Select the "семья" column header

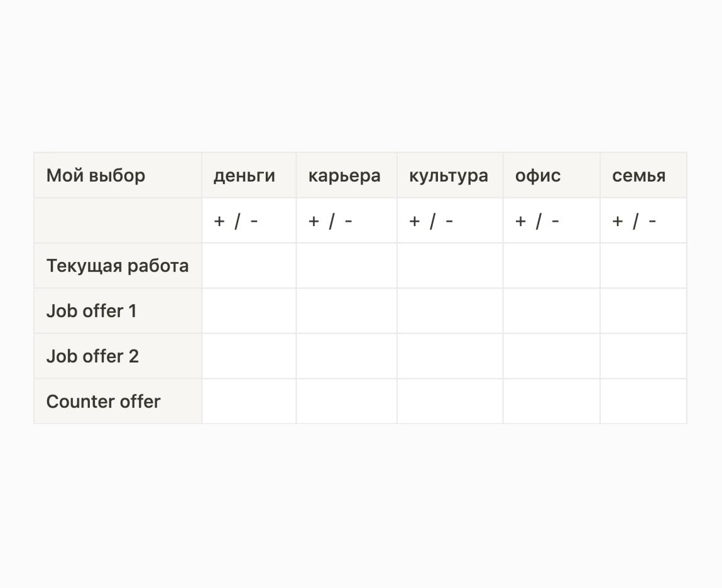coord(643,175)
